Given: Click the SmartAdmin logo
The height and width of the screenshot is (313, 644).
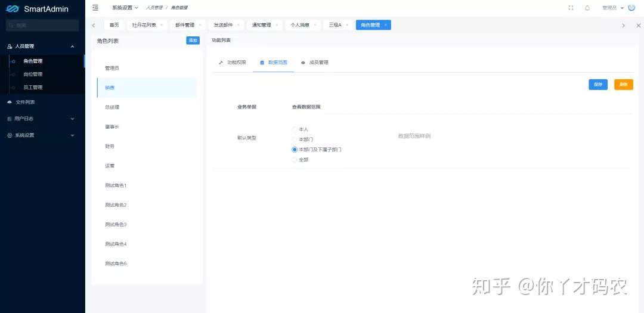Looking at the screenshot, I should coord(38,8).
